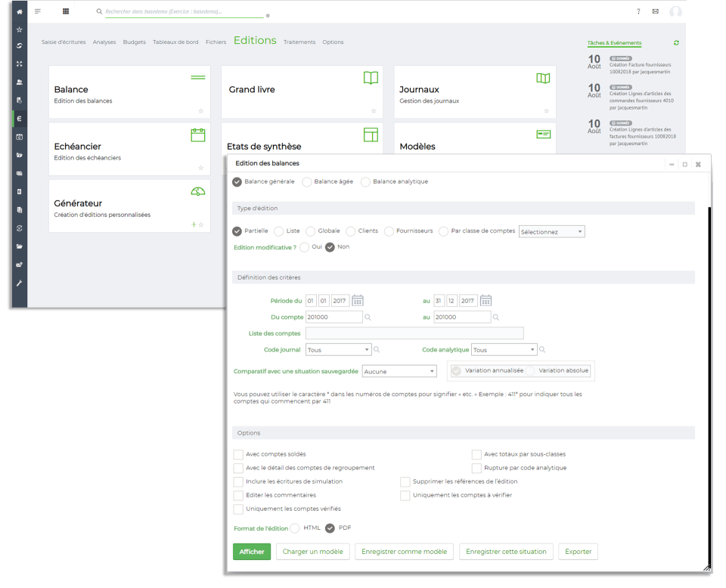Open the Balance card

(129, 91)
